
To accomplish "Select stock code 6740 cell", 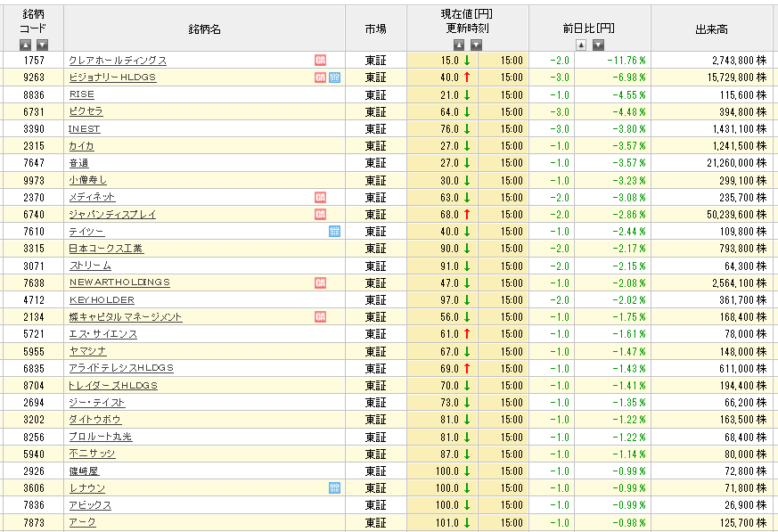I will 34,215.
